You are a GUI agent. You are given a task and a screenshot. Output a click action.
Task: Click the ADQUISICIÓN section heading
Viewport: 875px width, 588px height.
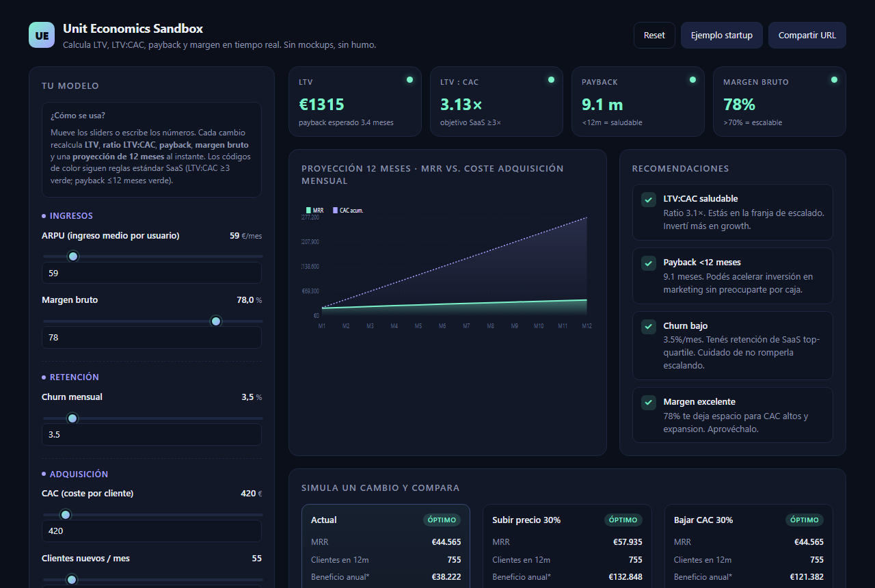79,475
